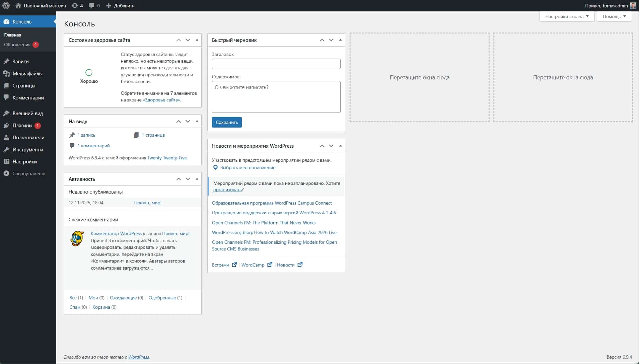Click the home icon for Цветочный магазин
The width and height of the screenshot is (639, 364).
[18, 6]
